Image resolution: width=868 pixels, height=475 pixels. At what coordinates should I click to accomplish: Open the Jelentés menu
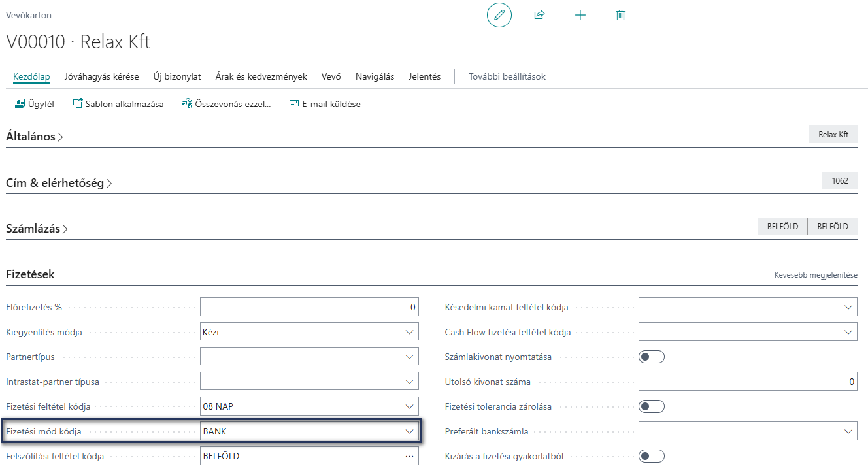[x=425, y=76]
